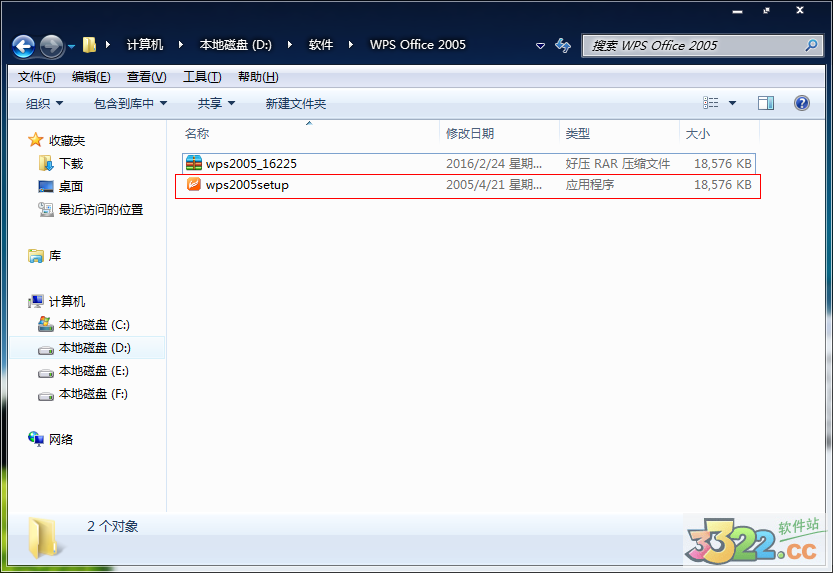Open the 编辑(E) menu

(91, 77)
